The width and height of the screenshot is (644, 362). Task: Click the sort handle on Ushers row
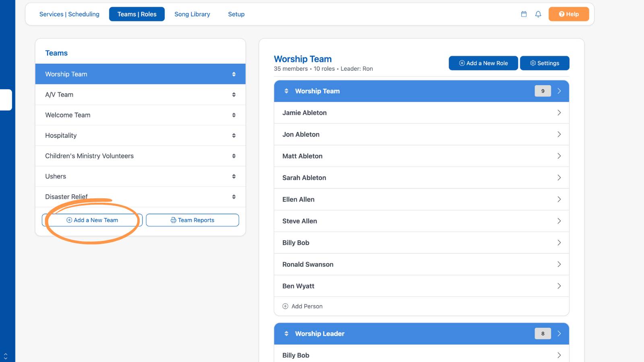click(234, 176)
